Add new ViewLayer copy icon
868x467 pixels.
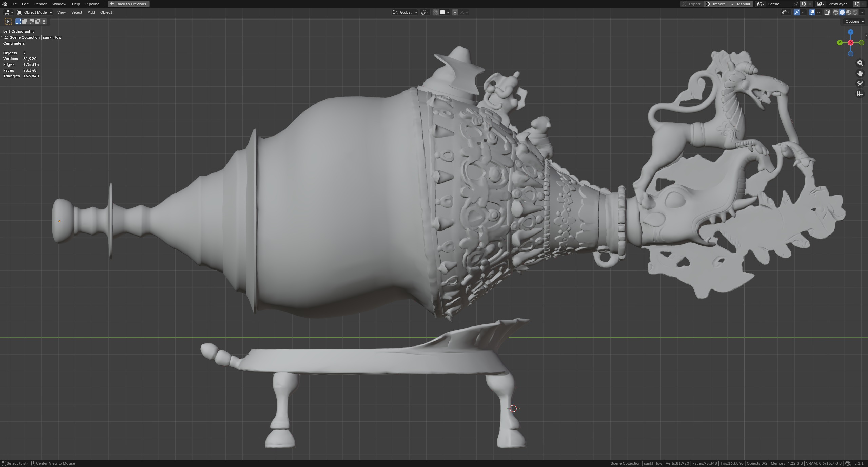click(x=856, y=4)
